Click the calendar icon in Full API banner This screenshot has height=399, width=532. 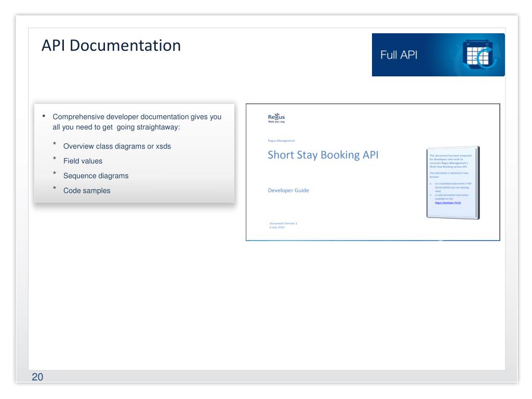(480, 55)
